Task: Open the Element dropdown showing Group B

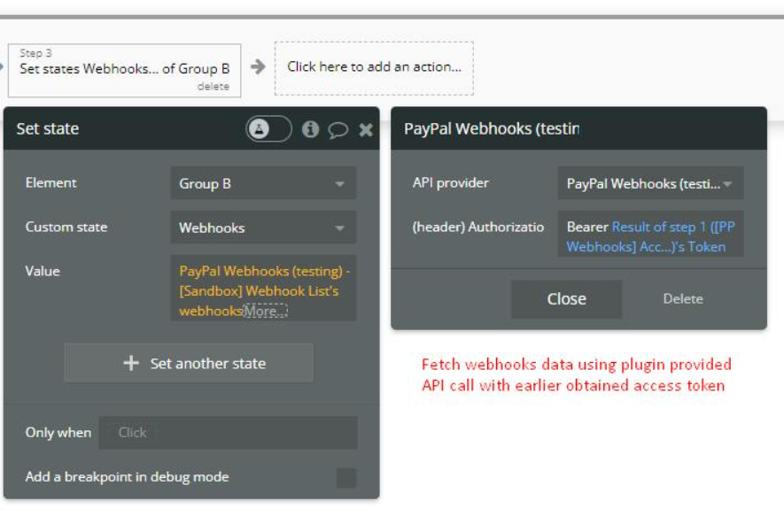Action: coord(263,183)
